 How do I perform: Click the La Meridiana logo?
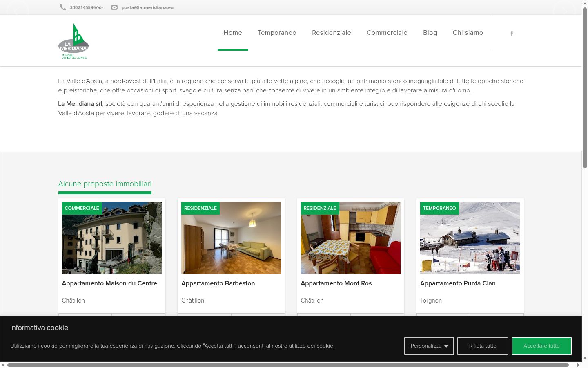(x=73, y=41)
